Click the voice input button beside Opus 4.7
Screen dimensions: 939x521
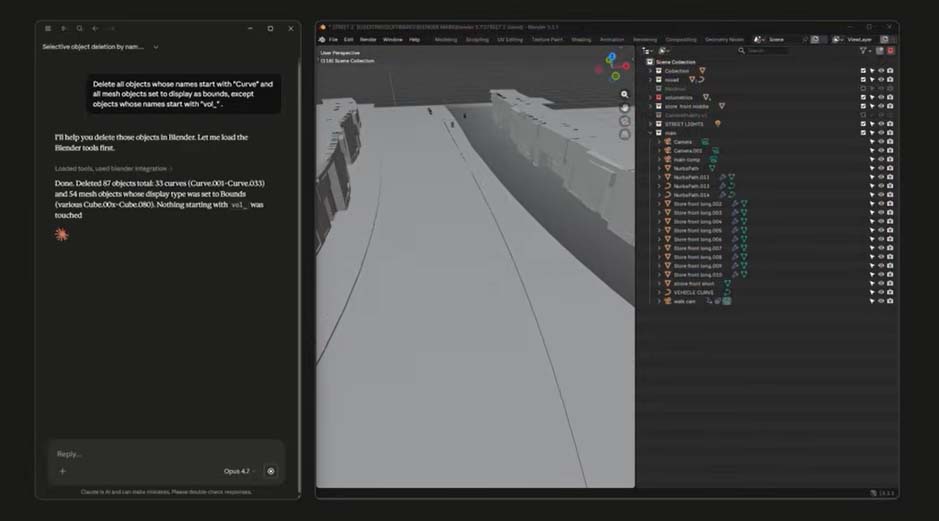271,471
